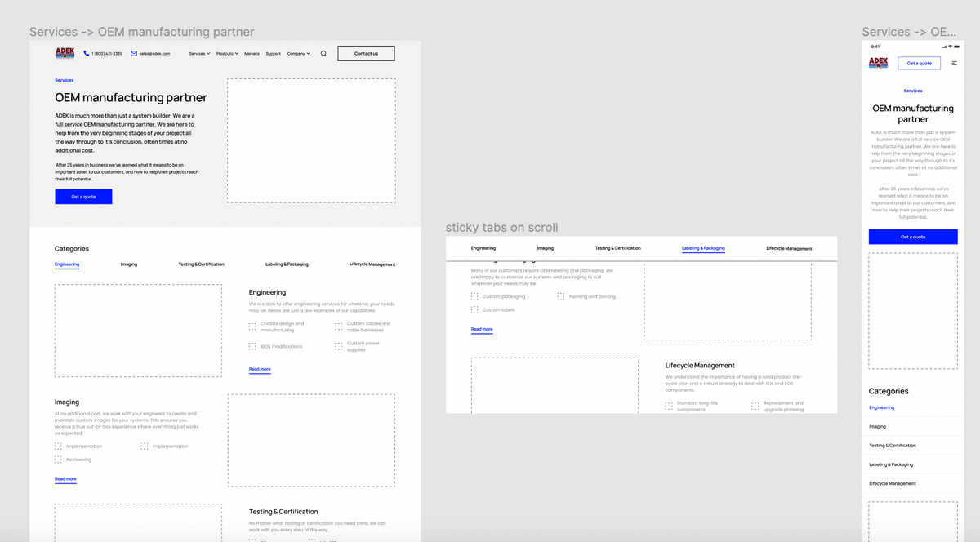Click the ADEK logo in the mobile header
Screen dimensions: 980x542
878,63
